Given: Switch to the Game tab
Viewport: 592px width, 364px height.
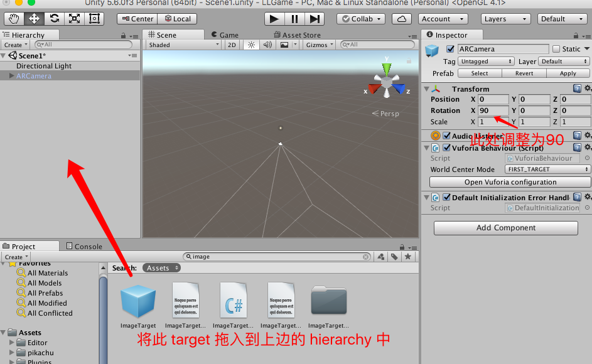Looking at the screenshot, I should click(x=225, y=35).
